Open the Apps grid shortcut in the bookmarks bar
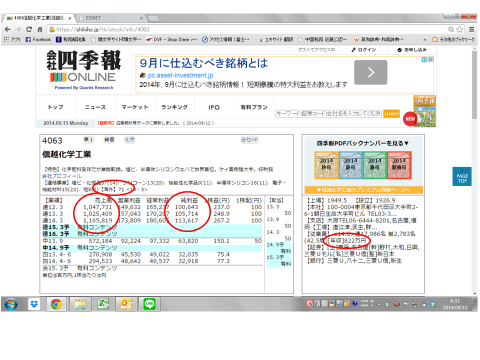 pyautogui.click(x=11, y=39)
